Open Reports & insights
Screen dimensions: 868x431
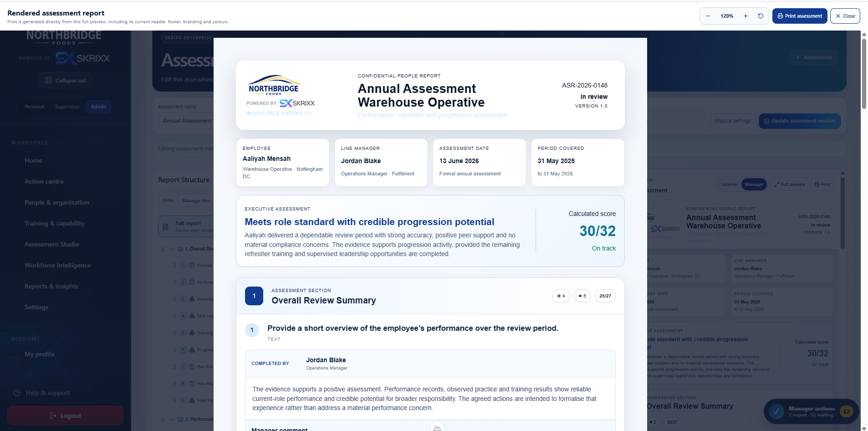pos(51,286)
